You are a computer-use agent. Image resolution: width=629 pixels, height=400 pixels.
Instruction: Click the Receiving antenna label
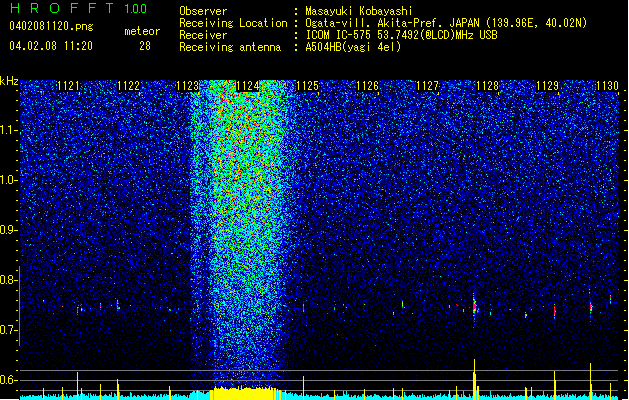(x=230, y=47)
